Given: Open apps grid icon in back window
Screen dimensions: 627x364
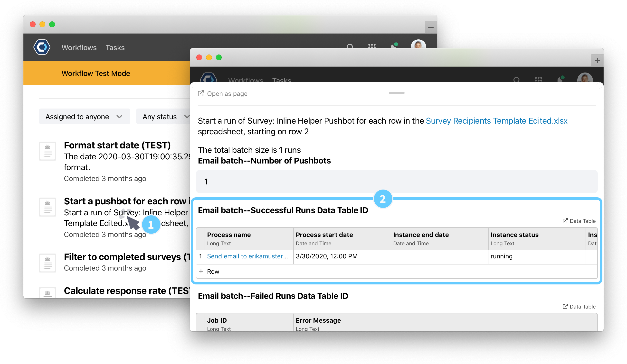Looking at the screenshot, I should point(372,46).
